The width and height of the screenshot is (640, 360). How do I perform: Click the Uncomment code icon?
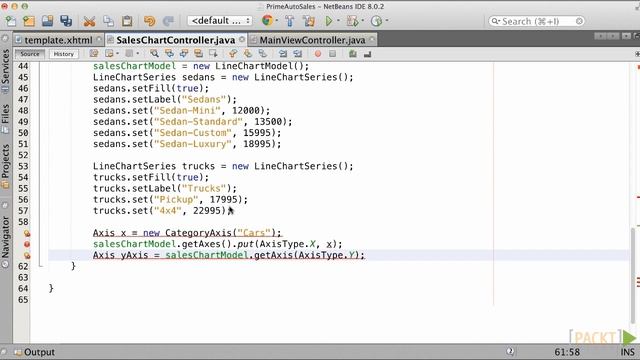[x=367, y=53]
